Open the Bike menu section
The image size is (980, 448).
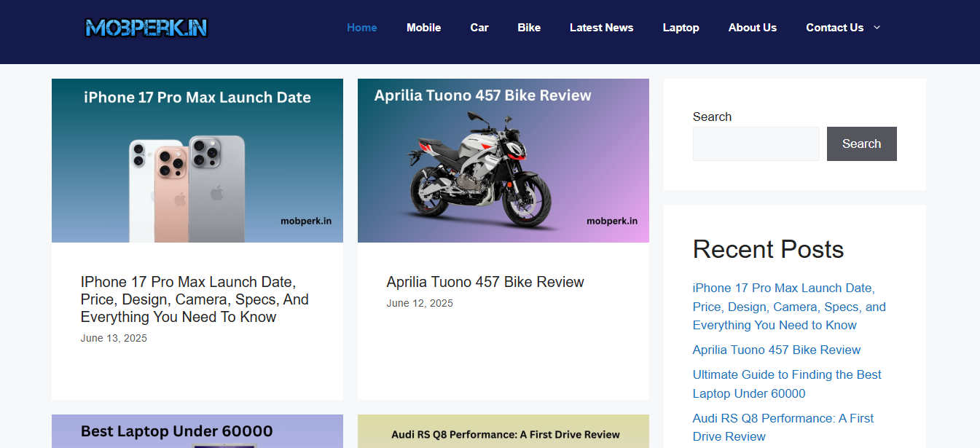[x=529, y=28]
